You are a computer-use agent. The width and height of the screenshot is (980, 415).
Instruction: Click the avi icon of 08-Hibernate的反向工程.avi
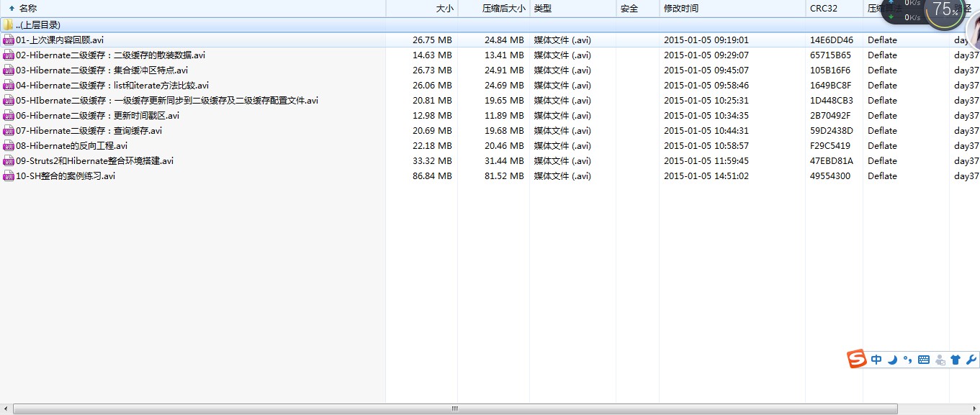pyautogui.click(x=9, y=146)
